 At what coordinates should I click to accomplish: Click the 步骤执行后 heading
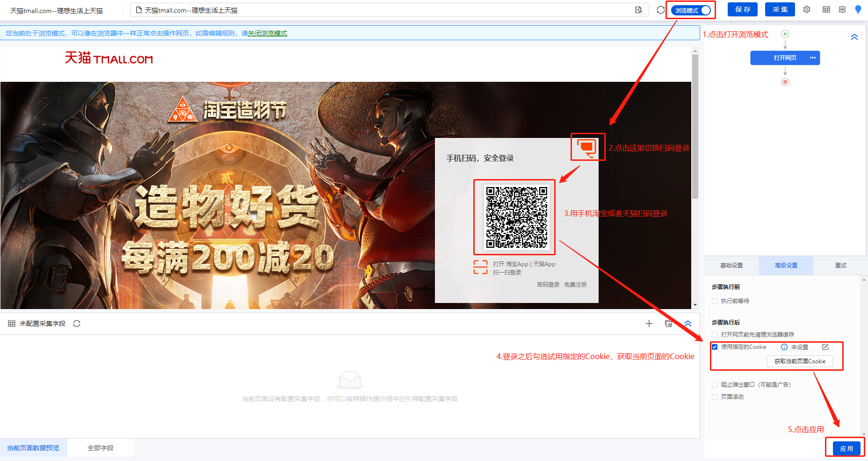click(x=726, y=323)
